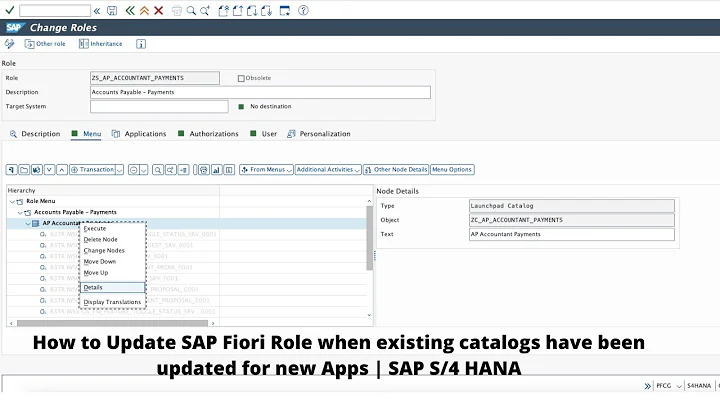The image size is (720, 404).
Task: Click the Move Up arrow button in menu toolbar
Action: coord(62,170)
